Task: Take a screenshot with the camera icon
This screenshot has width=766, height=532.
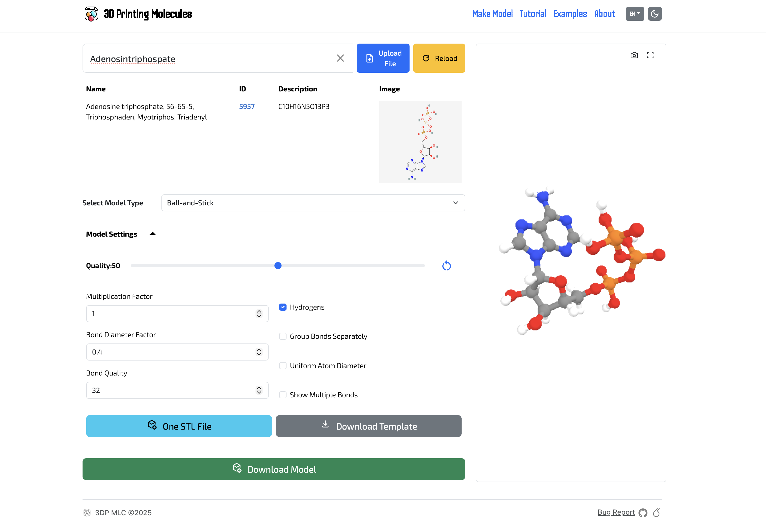Action: point(634,55)
